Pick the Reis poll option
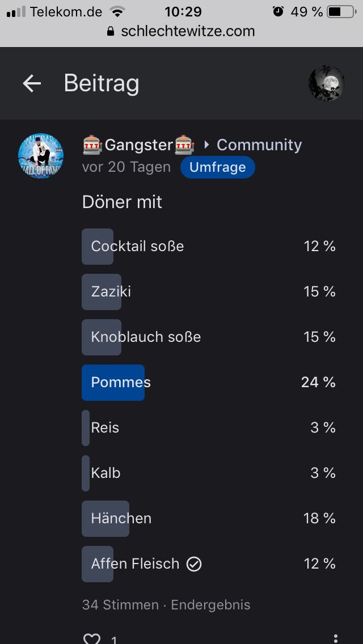363x644 pixels. point(209,428)
